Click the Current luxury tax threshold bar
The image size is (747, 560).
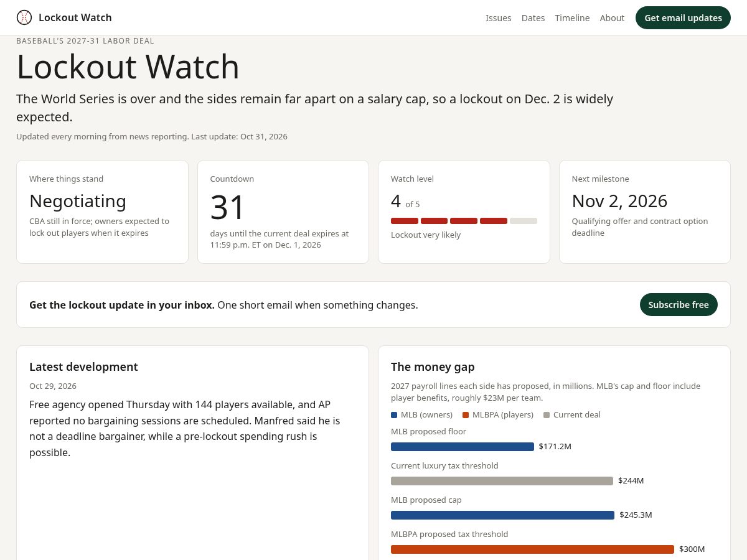pos(502,481)
